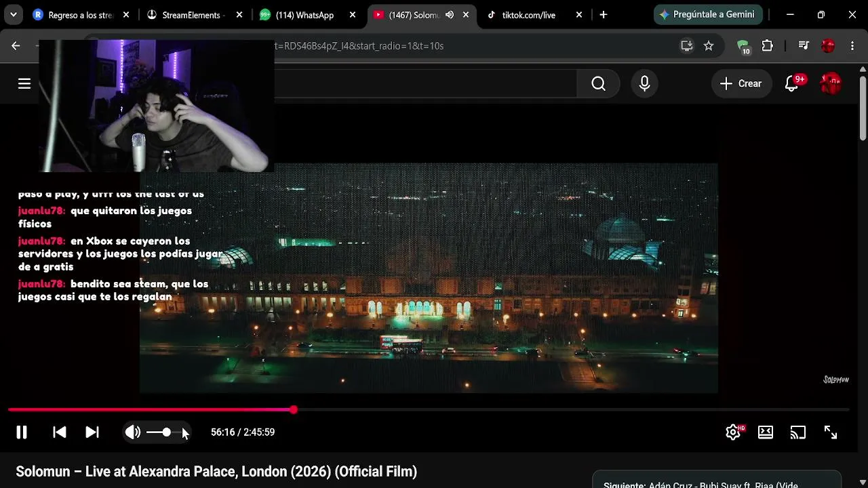The width and height of the screenshot is (868, 488).
Task: Click the chat message "que quitaron los juegos físicos"
Action: (105, 217)
